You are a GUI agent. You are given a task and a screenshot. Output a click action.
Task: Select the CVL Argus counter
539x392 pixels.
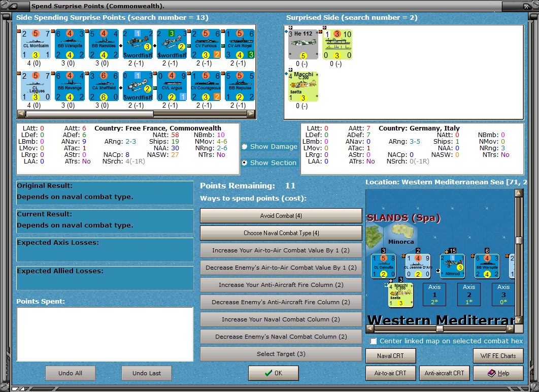click(x=172, y=86)
